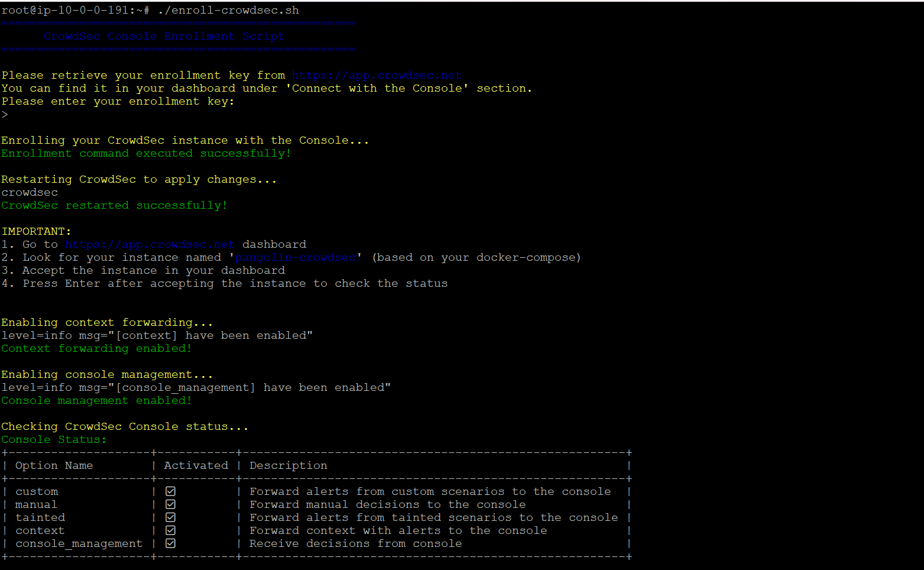Click 'Accept the instance in your dashboard' step
Image resolution: width=924 pixels, height=570 pixels.
tap(154, 270)
